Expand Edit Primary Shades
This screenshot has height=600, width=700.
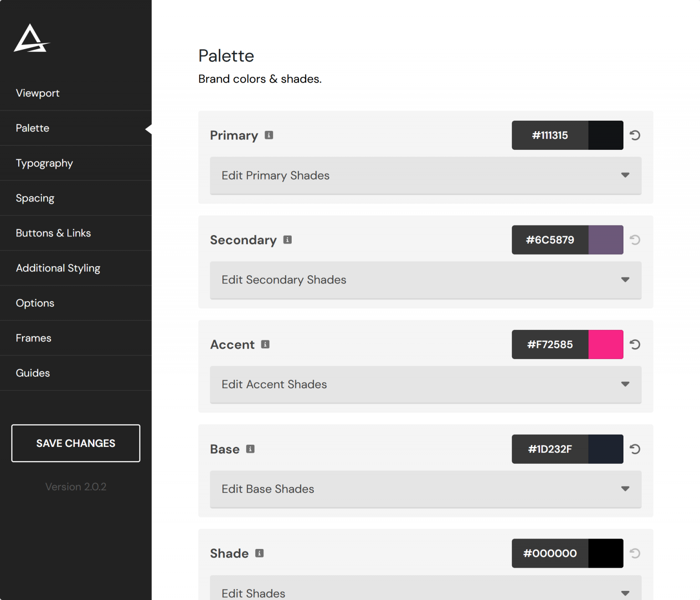(425, 176)
